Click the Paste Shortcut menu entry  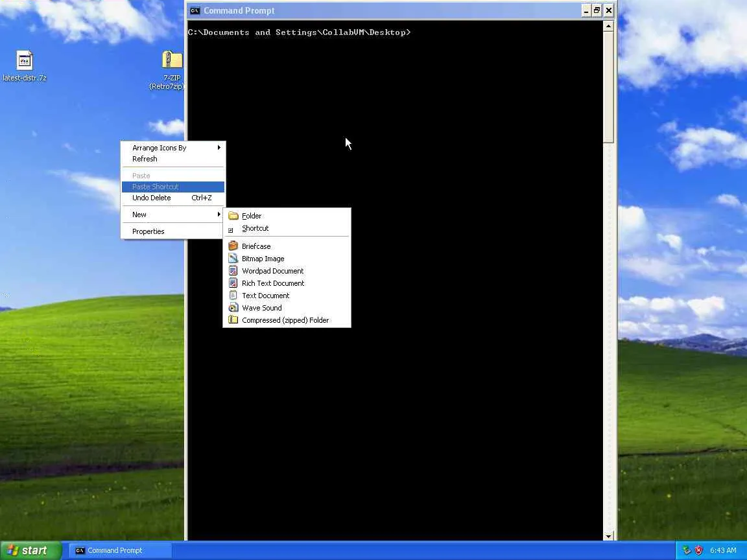click(173, 187)
